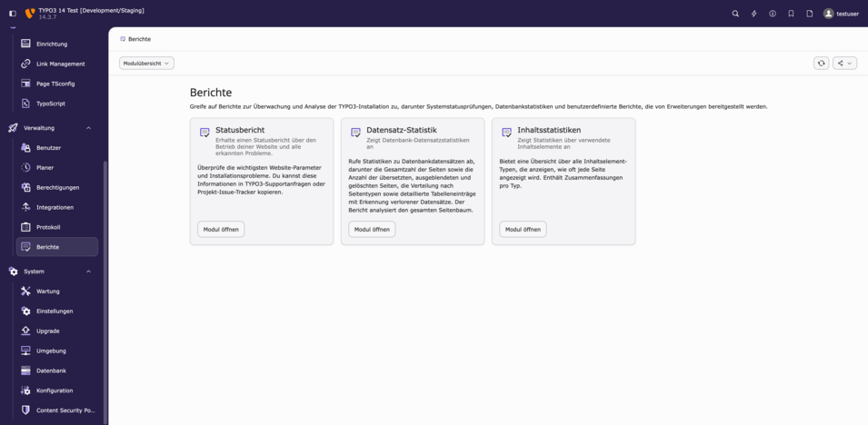This screenshot has height=425, width=868.
Task: Click the Berichte sidebar icon
Action: [x=25, y=247]
